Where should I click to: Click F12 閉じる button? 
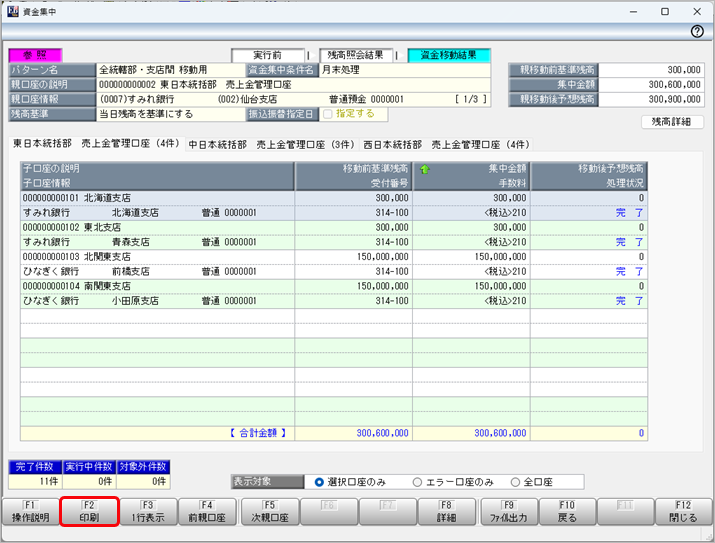683,512
